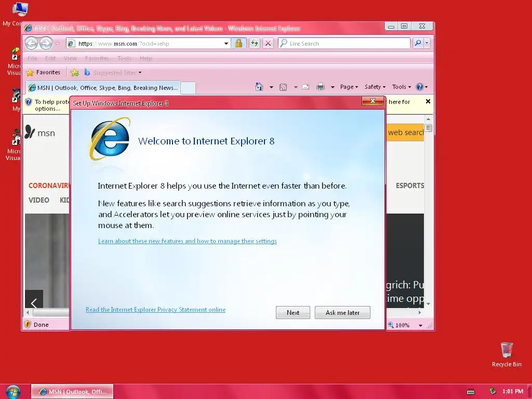532x399 pixels.
Task: Click the system tray clock 1:01 PM
Action: pyautogui.click(x=513, y=391)
